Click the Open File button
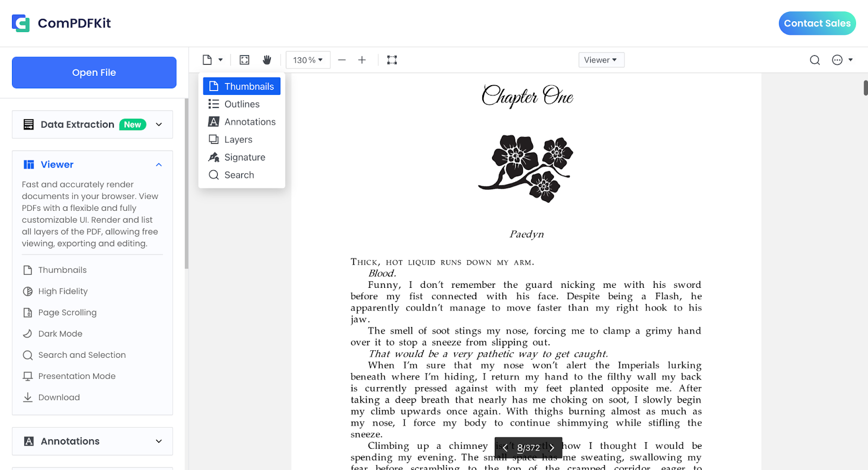 point(94,73)
